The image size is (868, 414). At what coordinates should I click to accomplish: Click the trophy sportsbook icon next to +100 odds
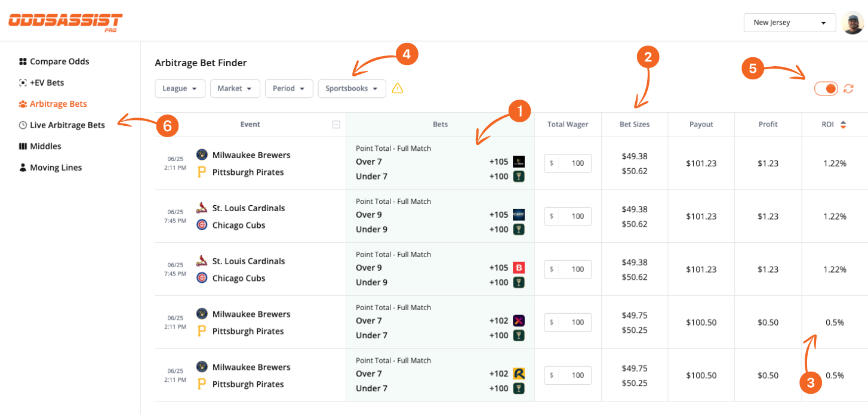point(518,176)
